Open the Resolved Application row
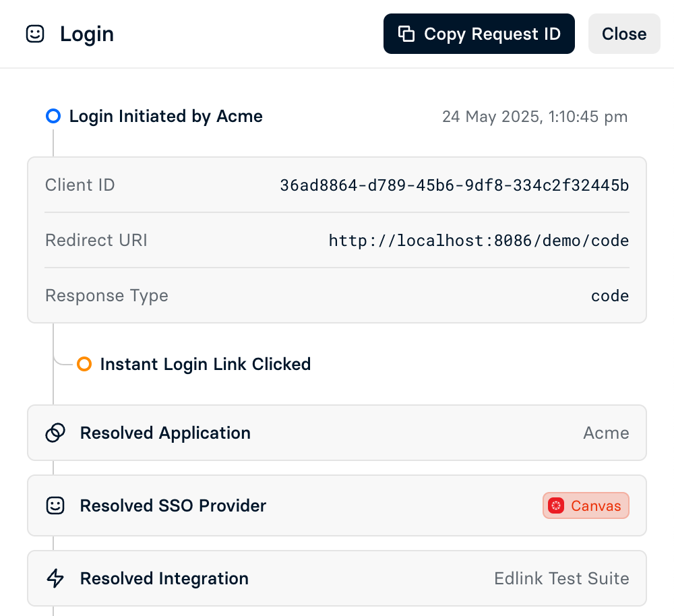 (x=337, y=433)
